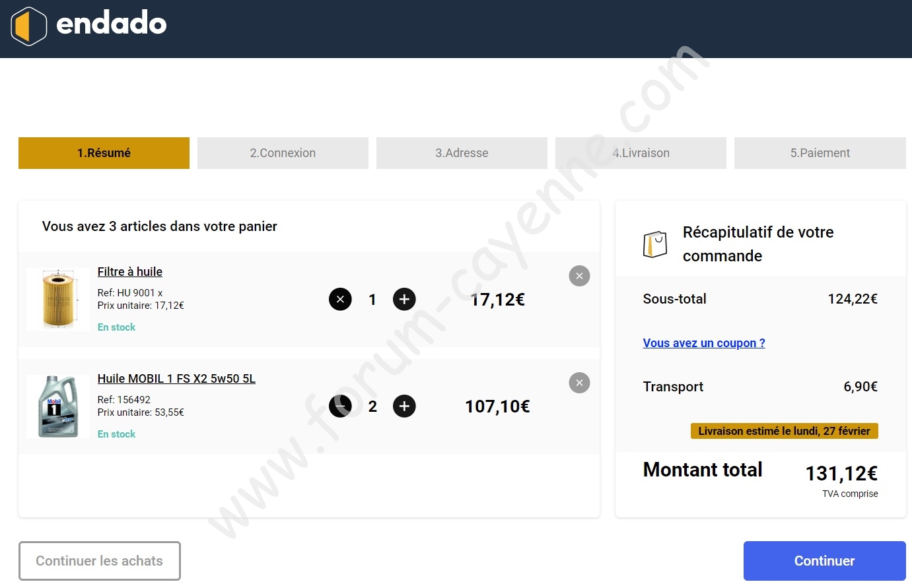Click 'En stock' under Filtre à huile

coord(116,327)
